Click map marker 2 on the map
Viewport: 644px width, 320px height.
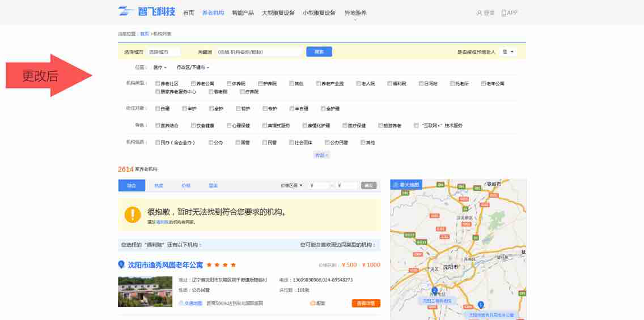pos(435,291)
